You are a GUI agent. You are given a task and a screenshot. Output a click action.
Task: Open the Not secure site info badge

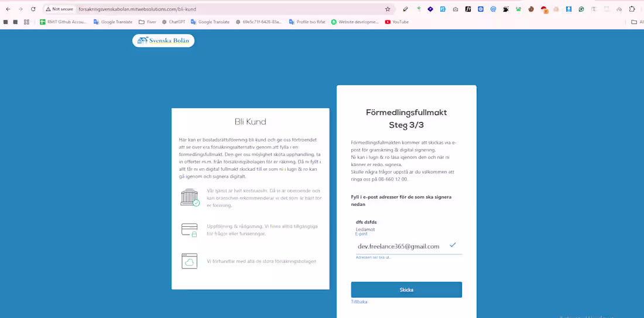pyautogui.click(x=60, y=9)
